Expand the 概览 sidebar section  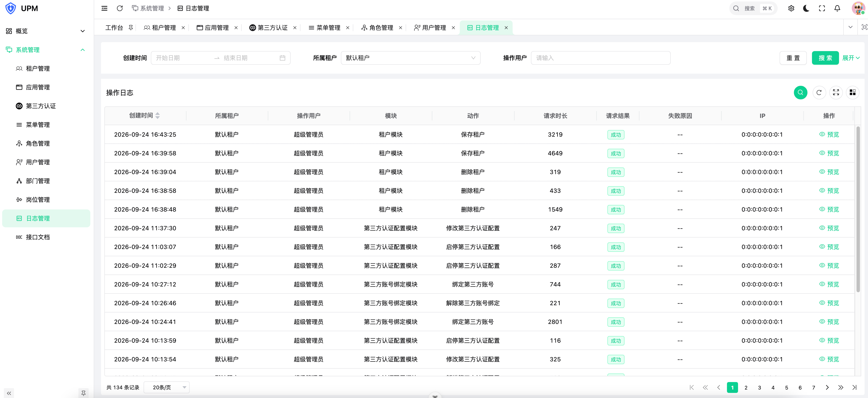click(46, 31)
